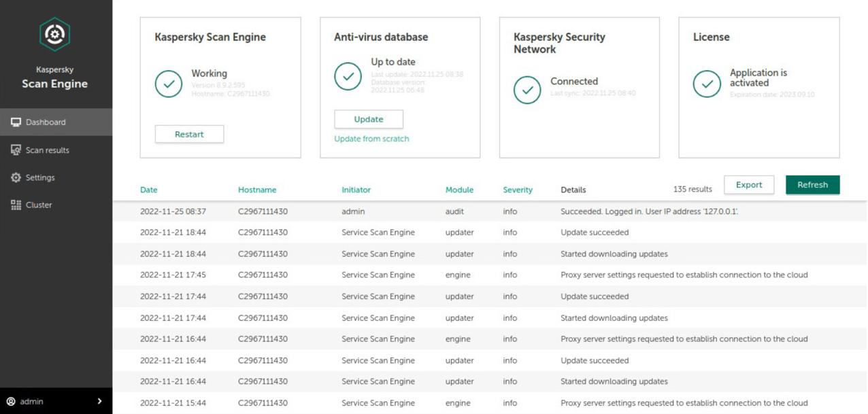Click the Update database button
The height and width of the screenshot is (414, 868).
click(369, 119)
